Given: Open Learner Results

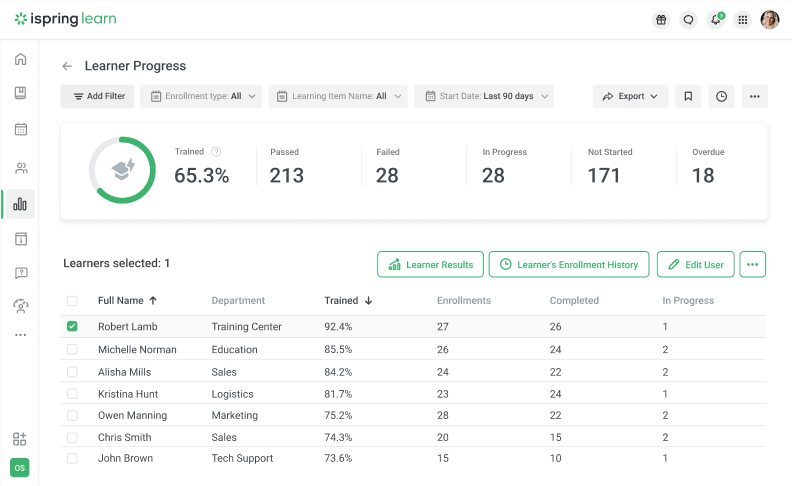Looking at the screenshot, I should [x=430, y=264].
